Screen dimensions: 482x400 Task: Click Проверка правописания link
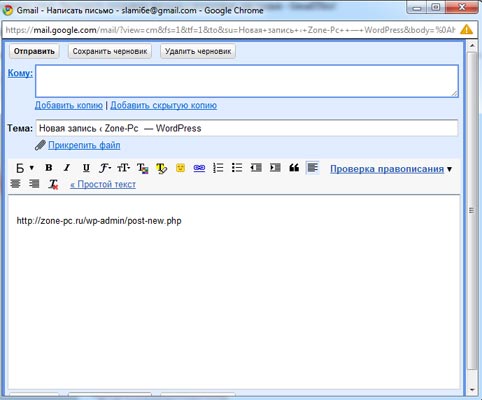pos(387,169)
